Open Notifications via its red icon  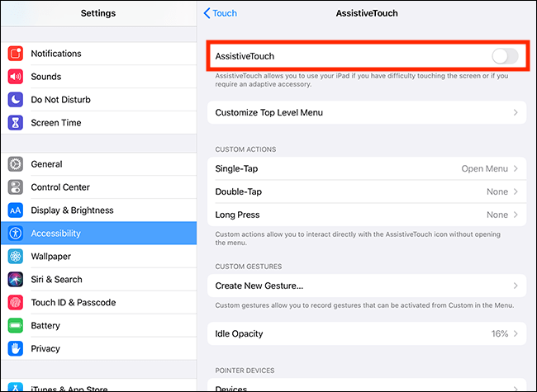click(16, 54)
